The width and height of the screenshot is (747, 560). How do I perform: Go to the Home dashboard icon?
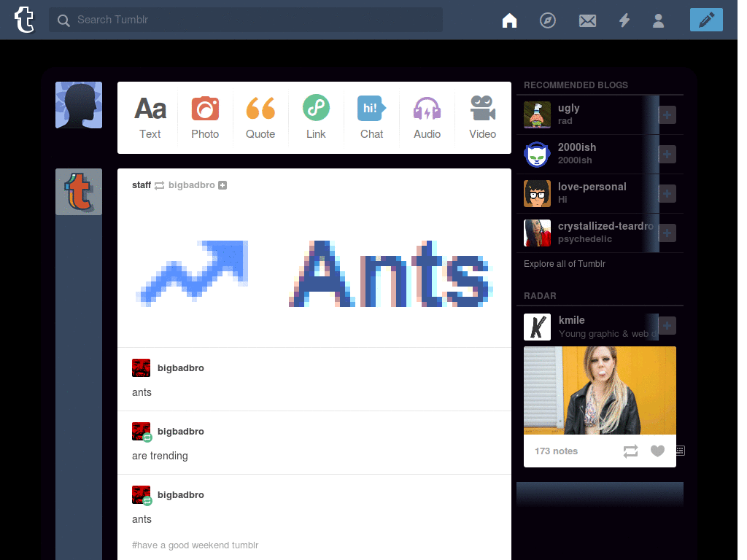[509, 20]
